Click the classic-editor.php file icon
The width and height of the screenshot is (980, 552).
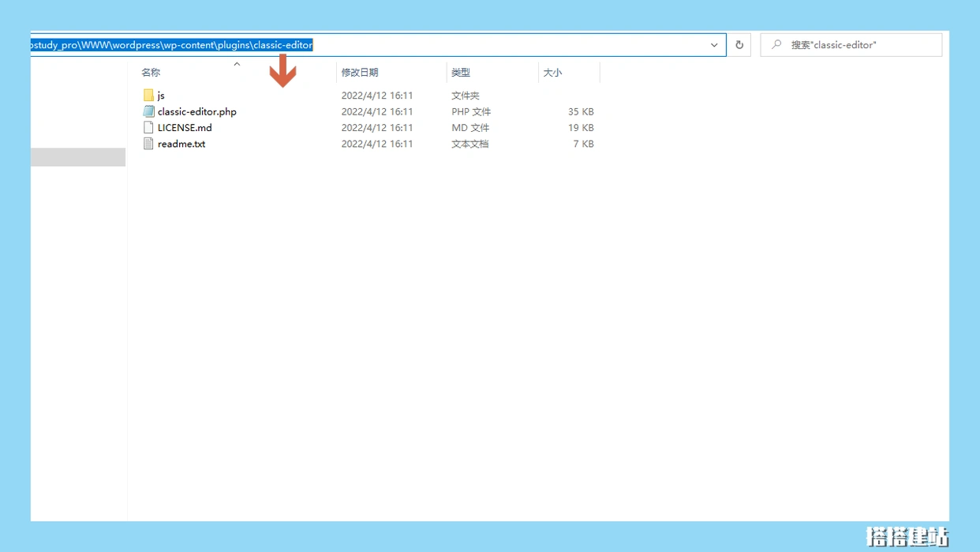pos(148,111)
